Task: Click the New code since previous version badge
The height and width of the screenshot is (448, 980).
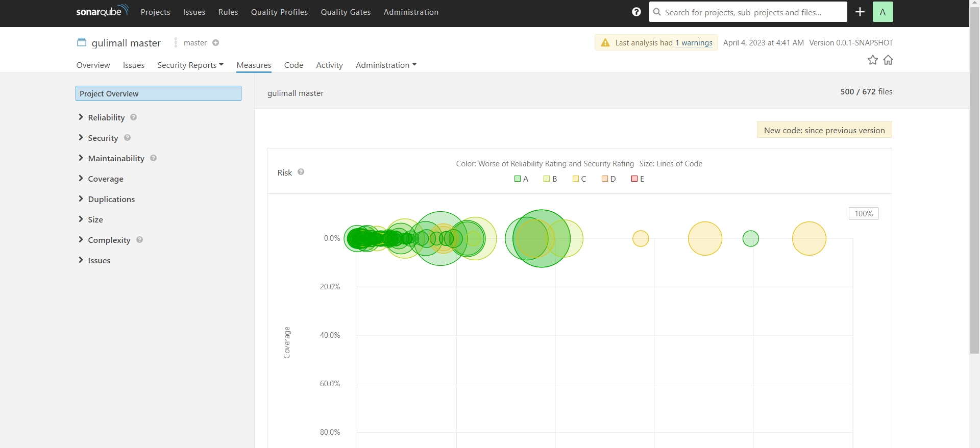Action: pyautogui.click(x=824, y=130)
